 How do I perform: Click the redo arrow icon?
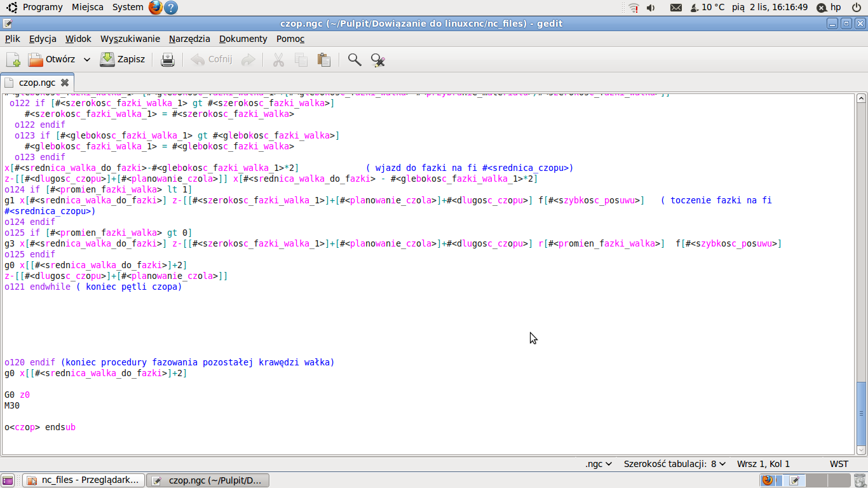click(248, 60)
